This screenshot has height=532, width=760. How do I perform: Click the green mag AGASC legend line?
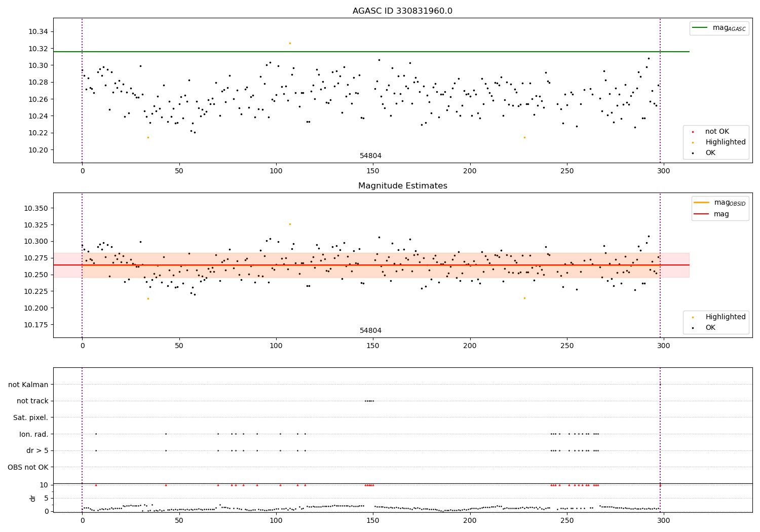pos(700,28)
